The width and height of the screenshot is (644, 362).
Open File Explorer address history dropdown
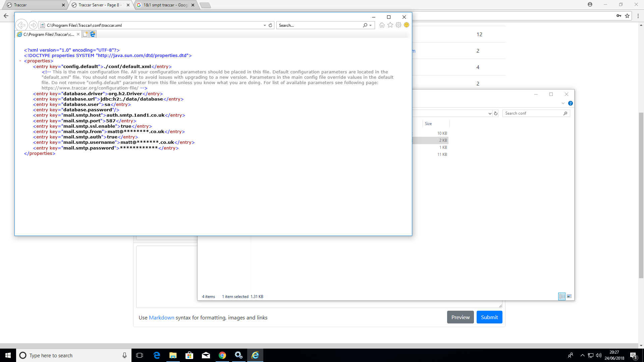pyautogui.click(x=490, y=114)
